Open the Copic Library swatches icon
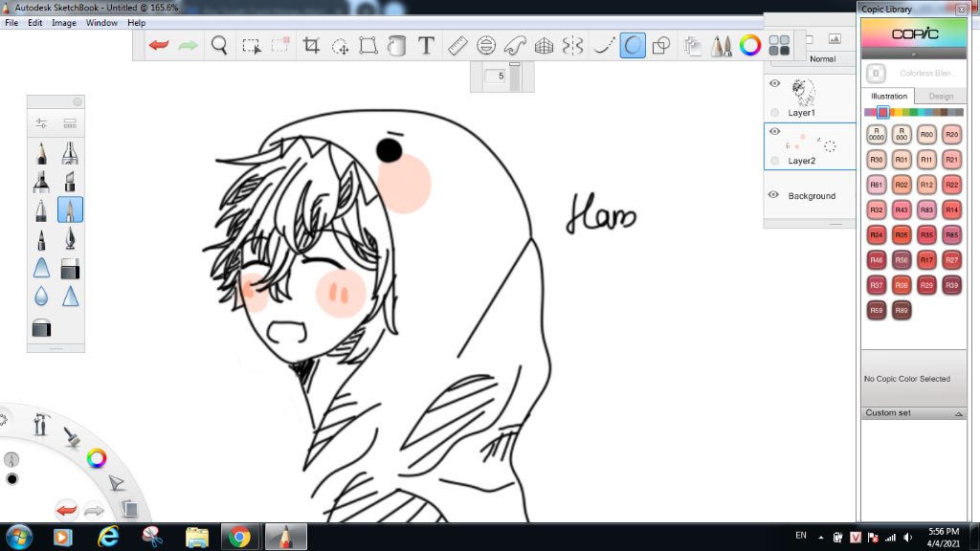Viewport: 980px width, 551px height. tap(779, 45)
